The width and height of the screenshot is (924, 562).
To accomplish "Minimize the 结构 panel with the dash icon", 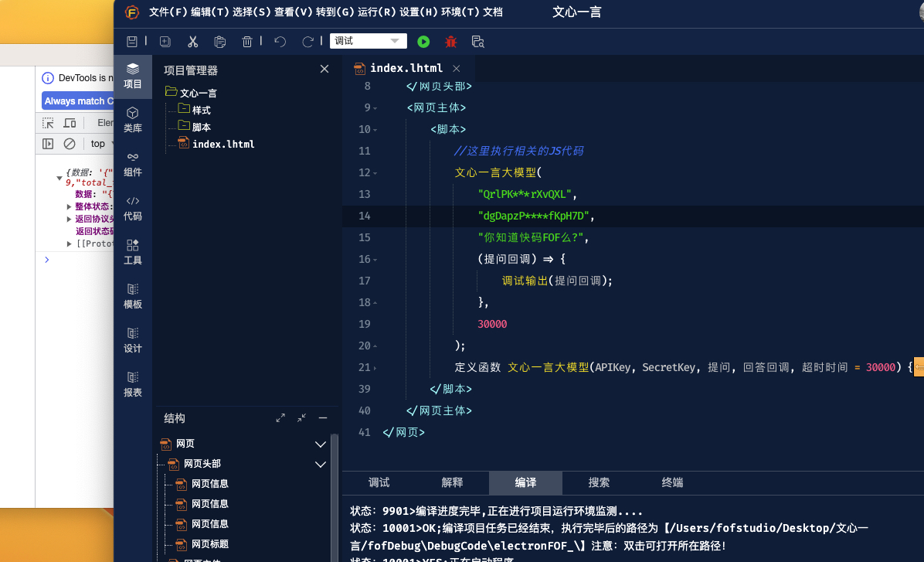I will (323, 418).
